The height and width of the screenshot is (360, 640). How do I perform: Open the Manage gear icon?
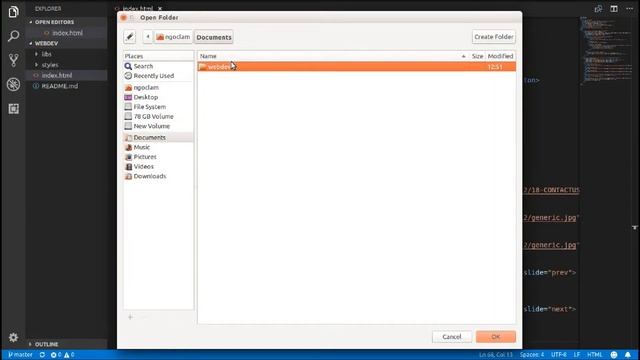[13, 338]
